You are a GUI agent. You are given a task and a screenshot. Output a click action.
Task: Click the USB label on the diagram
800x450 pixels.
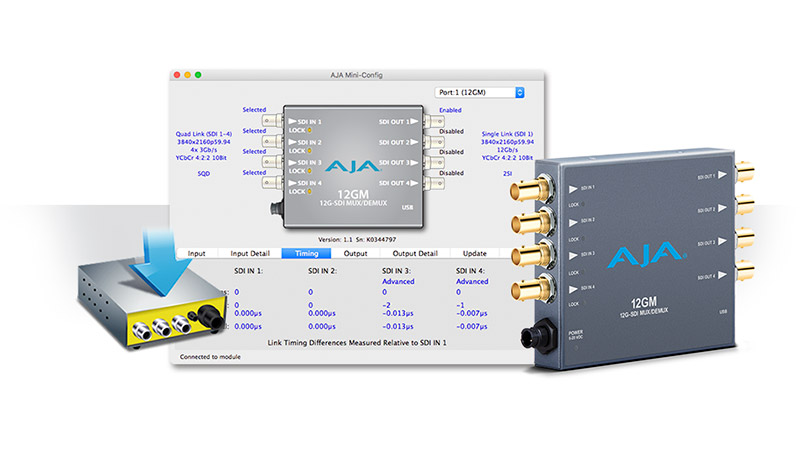(407, 208)
